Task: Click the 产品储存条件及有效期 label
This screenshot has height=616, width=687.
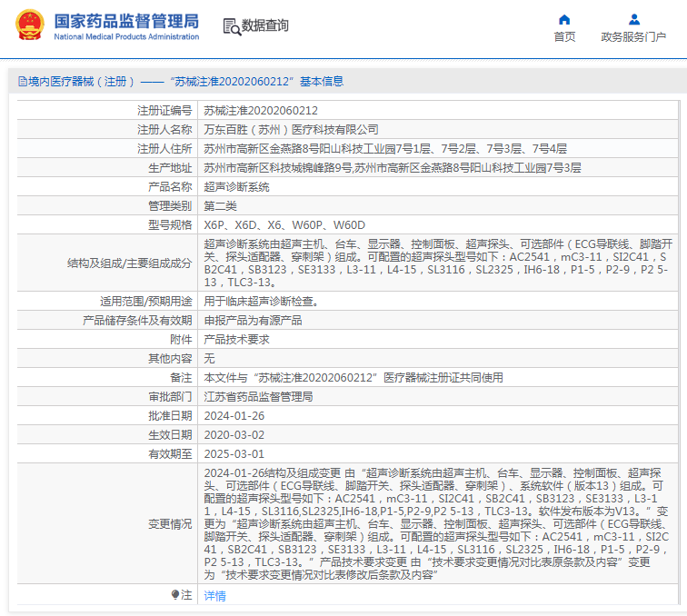Action: tap(137, 321)
